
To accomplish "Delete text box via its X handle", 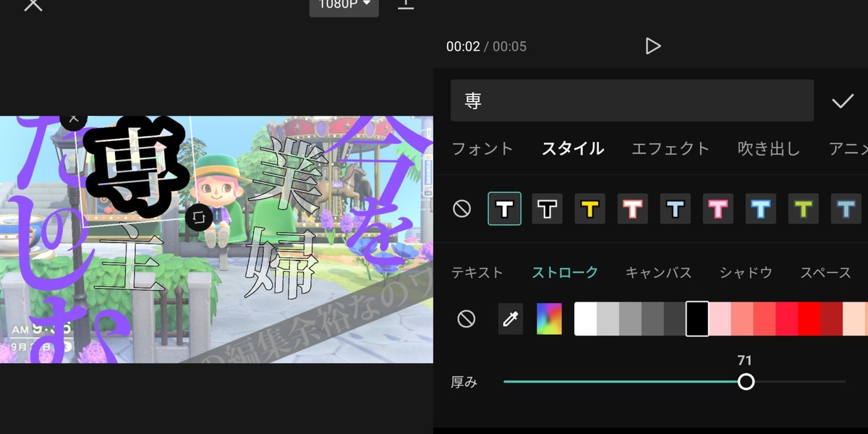I will tap(73, 119).
